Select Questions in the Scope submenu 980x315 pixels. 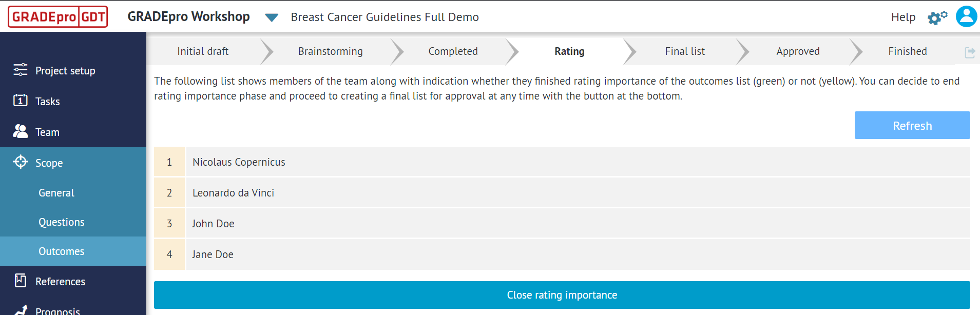point(62,222)
